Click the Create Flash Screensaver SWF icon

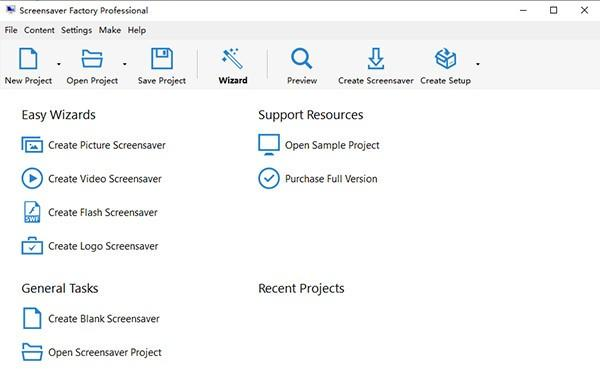(32, 212)
